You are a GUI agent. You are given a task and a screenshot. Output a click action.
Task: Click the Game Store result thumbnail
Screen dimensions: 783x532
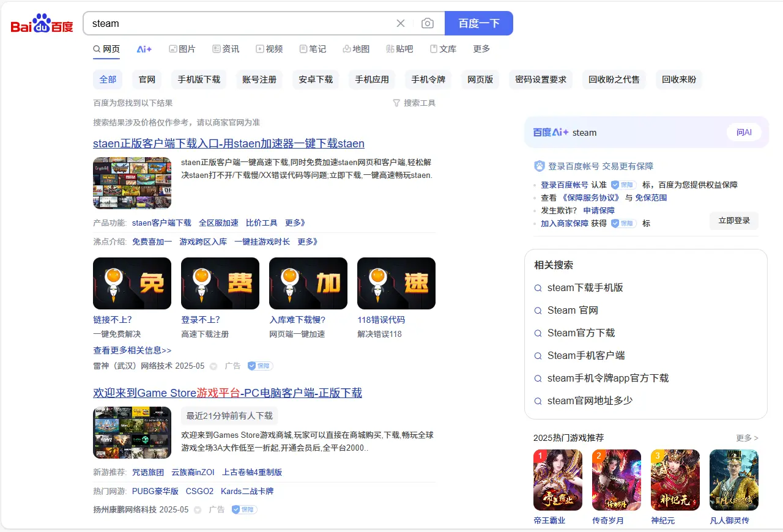tap(132, 432)
